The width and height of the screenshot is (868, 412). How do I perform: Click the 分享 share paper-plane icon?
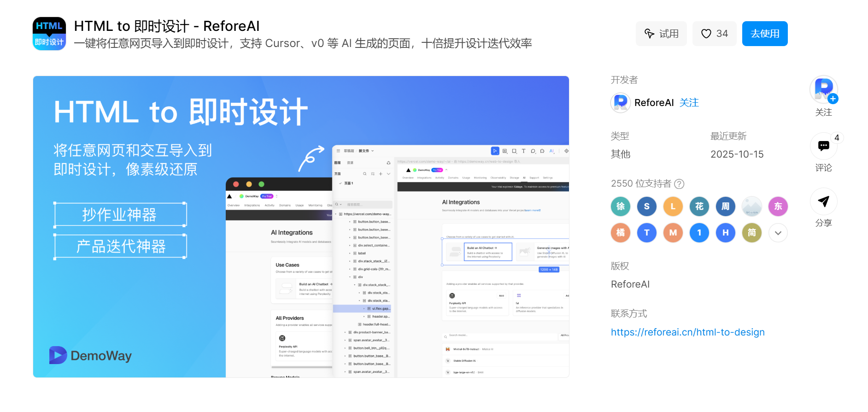[x=823, y=201]
